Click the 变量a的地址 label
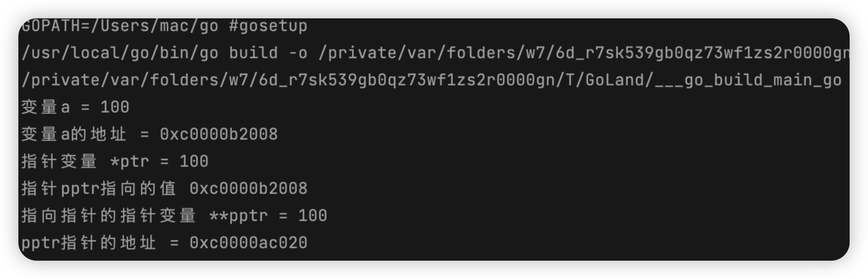The image size is (868, 279). [x=73, y=134]
